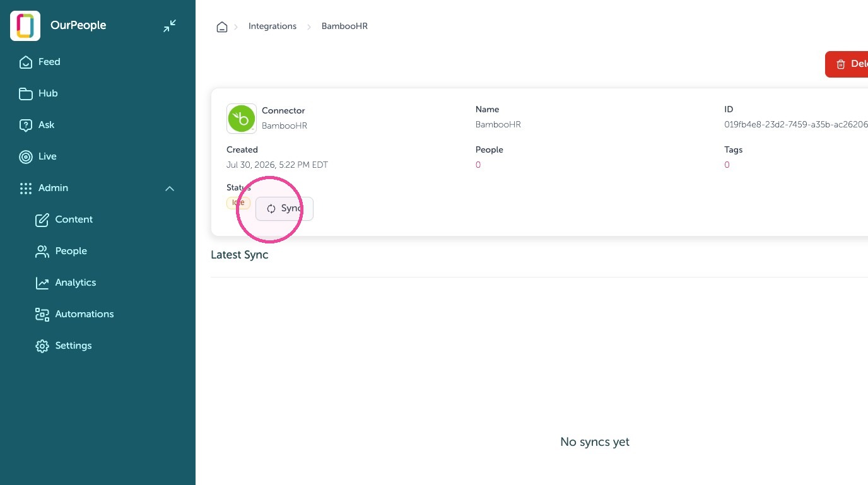Click the OurPeople logo icon
This screenshot has height=485, width=868.
tap(25, 26)
